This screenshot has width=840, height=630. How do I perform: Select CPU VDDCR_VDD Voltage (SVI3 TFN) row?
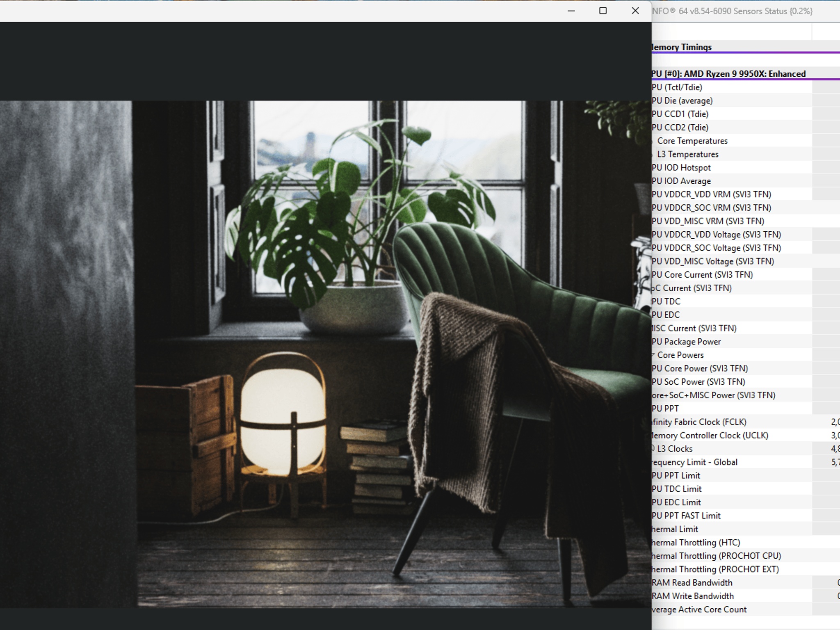(746, 235)
